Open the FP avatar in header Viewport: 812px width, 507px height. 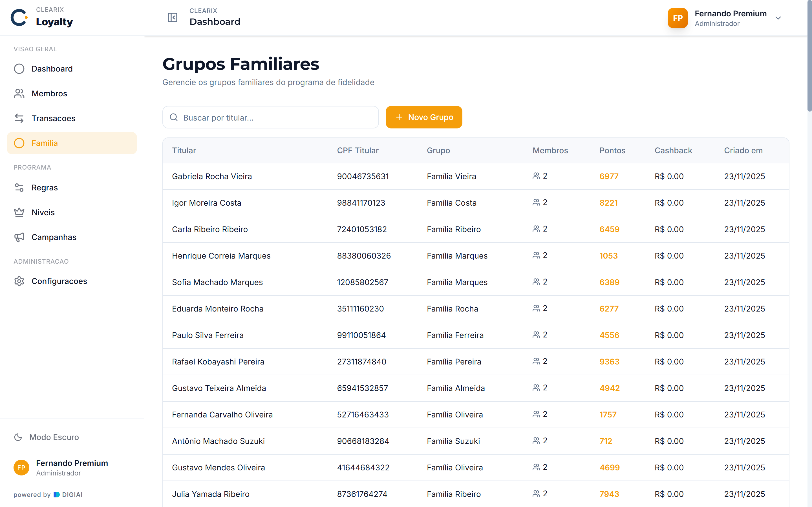click(678, 18)
